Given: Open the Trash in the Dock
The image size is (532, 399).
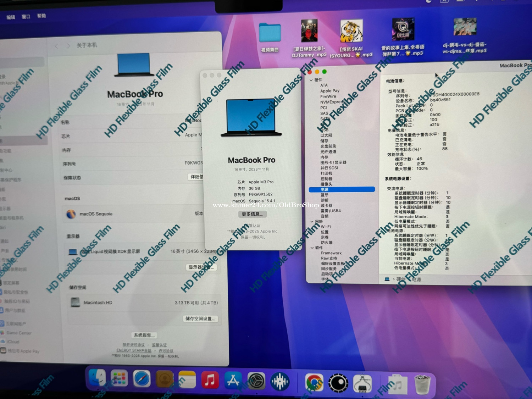Looking at the screenshot, I should click(x=422, y=384).
